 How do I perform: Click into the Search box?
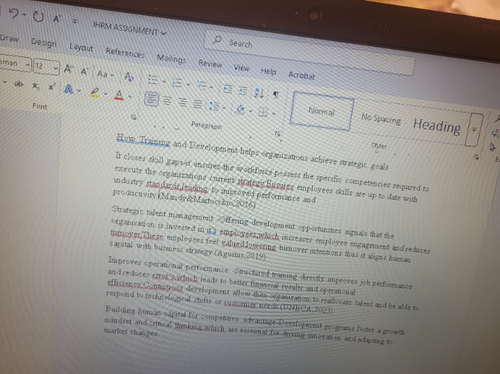[308, 53]
